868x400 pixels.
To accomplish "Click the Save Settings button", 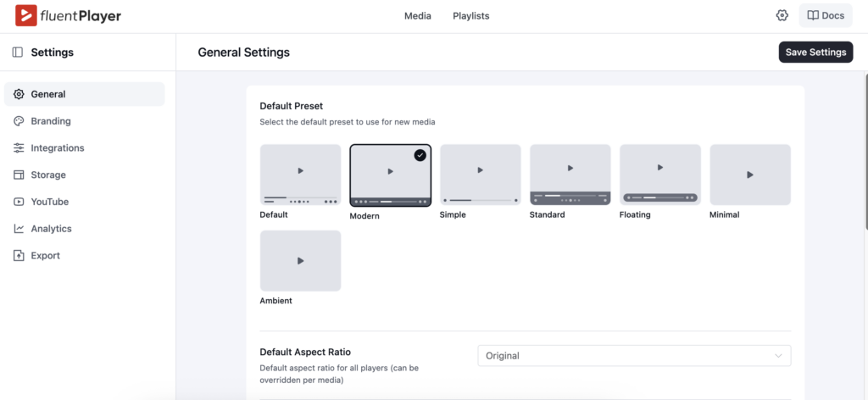I will point(816,52).
